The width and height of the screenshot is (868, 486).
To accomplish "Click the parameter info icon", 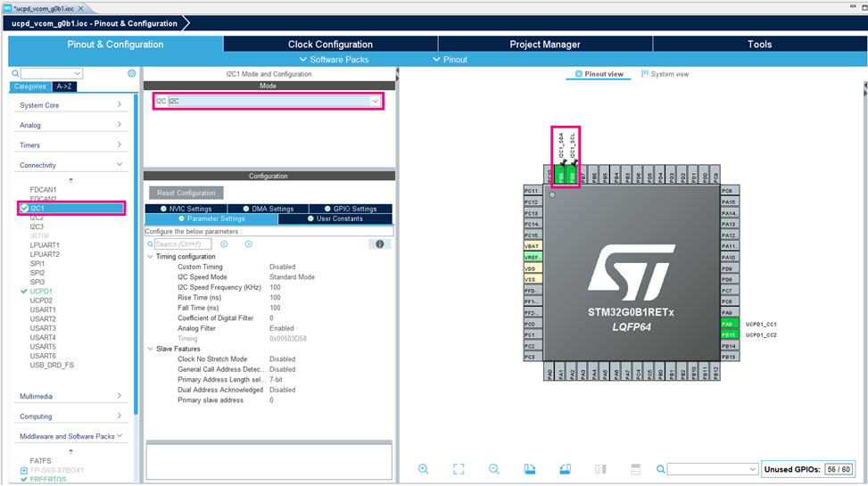I will (x=380, y=244).
